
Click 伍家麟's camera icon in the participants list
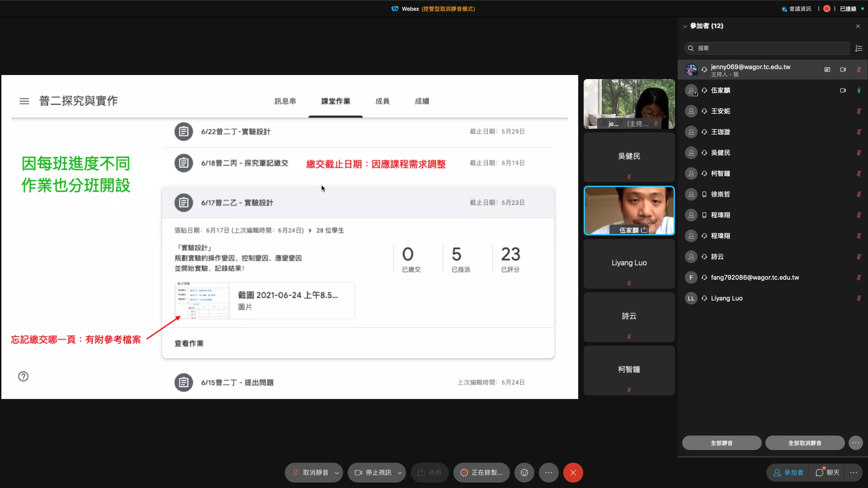tap(843, 90)
